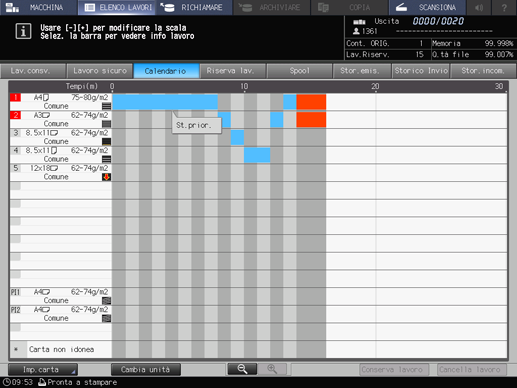Click tray 2 paper level icon

[x=106, y=124]
